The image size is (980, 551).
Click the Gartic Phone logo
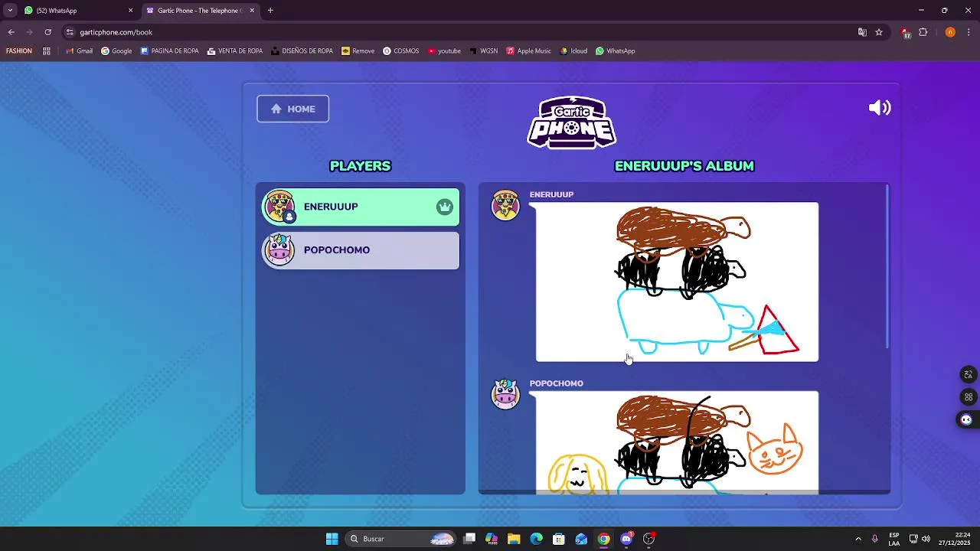coord(572,122)
